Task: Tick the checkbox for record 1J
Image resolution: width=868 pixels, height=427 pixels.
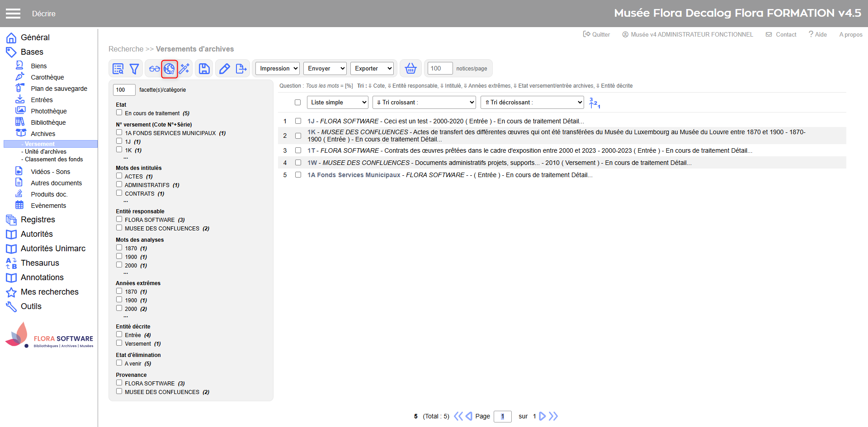Action: [x=298, y=121]
